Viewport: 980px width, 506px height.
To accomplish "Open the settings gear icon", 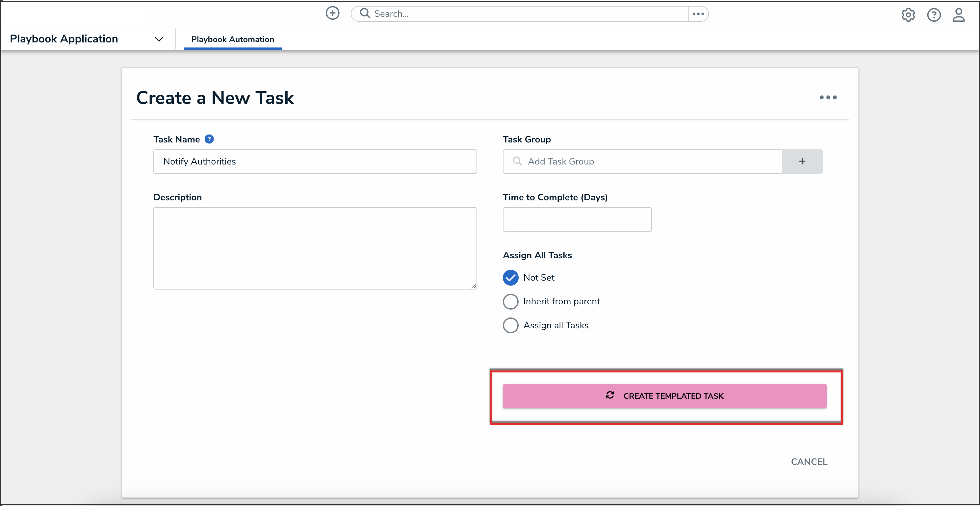I will coord(908,15).
